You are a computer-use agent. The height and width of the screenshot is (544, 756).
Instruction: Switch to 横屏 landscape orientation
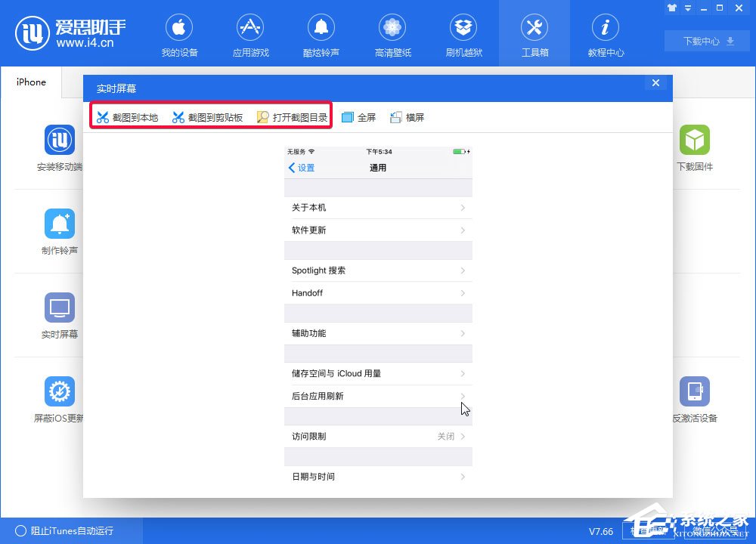tap(407, 117)
